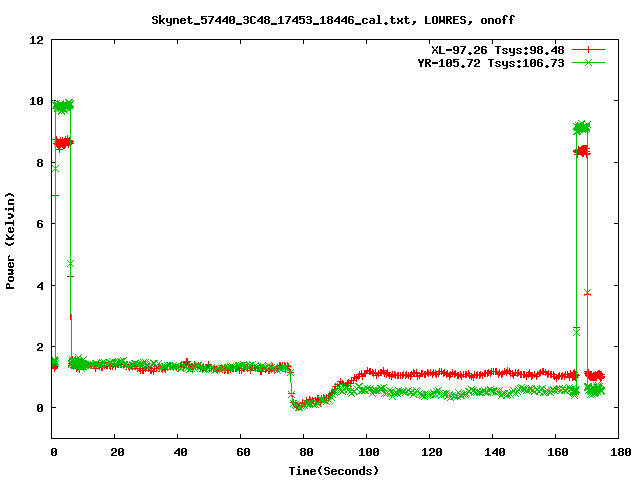Click y-axis tick label 12
640x480 pixels.
click(35, 40)
